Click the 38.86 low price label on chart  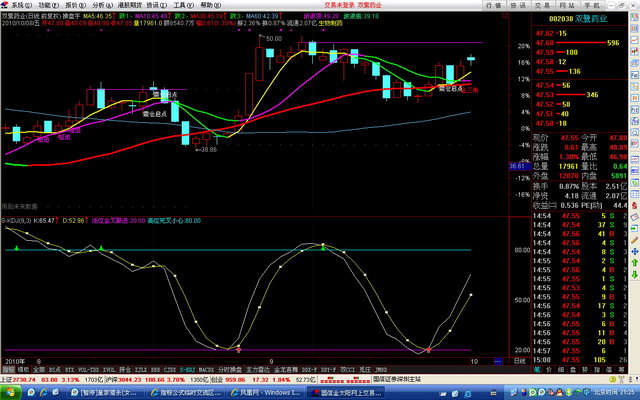click(x=205, y=149)
